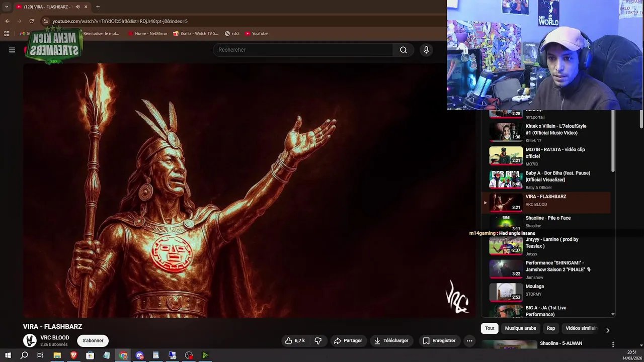This screenshot has height=362, width=644.
Task: Go back with browser back arrow
Action: (x=7, y=21)
